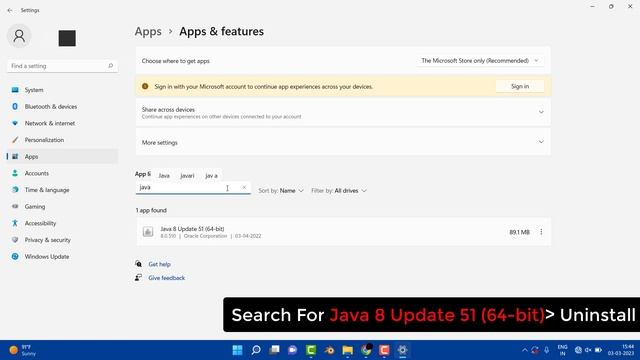Open Windows Update settings
The image size is (640, 360).
point(62,257)
